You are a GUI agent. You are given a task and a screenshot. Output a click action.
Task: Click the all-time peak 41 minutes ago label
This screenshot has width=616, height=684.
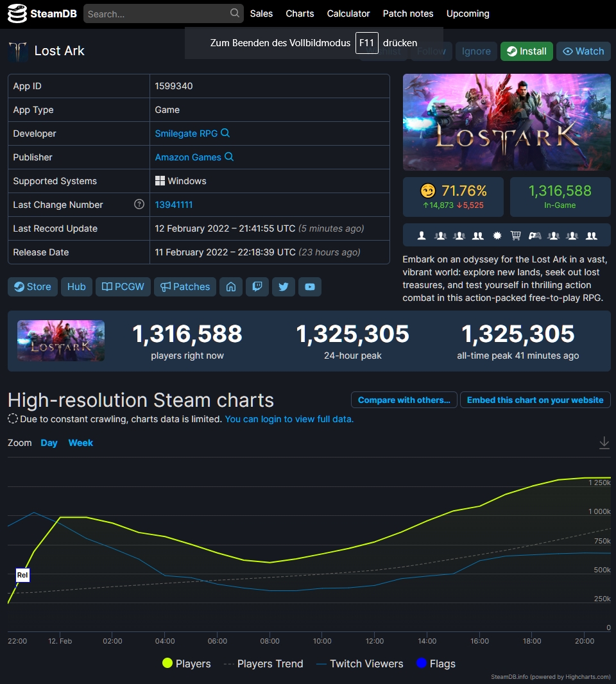click(x=518, y=355)
